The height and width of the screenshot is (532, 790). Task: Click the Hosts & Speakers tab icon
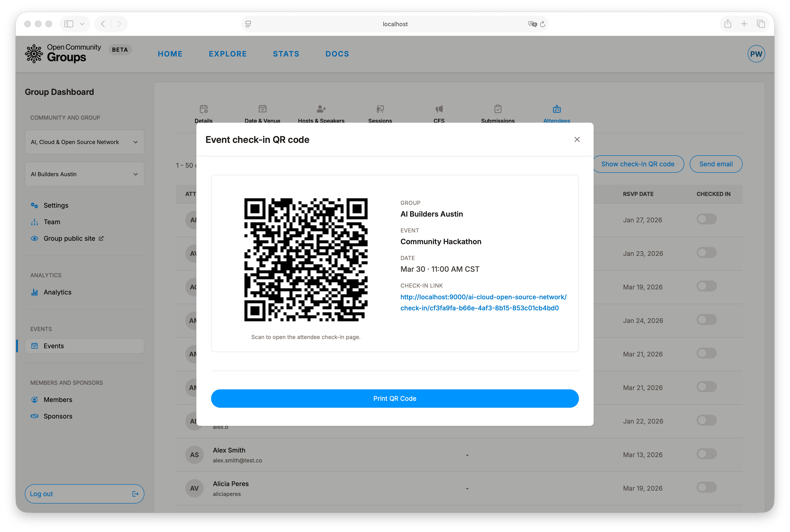click(x=321, y=109)
